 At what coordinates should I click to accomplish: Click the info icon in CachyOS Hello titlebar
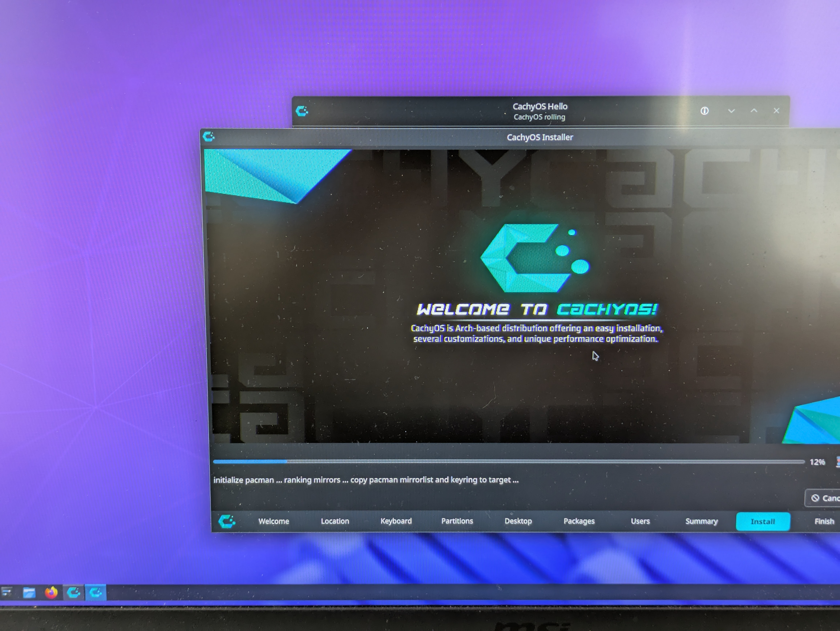click(705, 111)
